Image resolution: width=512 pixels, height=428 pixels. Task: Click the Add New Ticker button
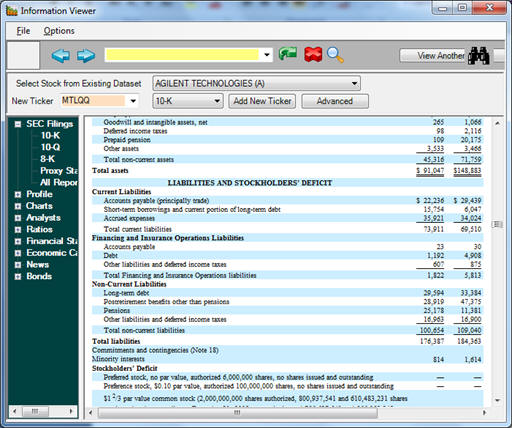tap(262, 101)
